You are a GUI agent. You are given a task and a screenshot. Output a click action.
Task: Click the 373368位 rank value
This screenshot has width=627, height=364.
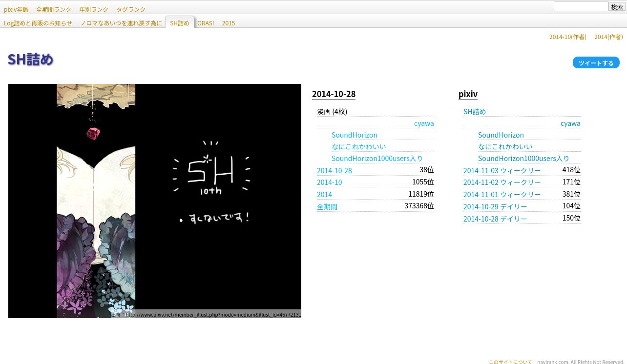[x=419, y=206]
